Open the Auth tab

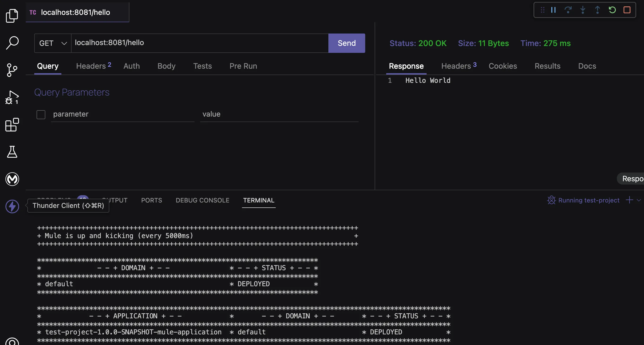(x=131, y=66)
